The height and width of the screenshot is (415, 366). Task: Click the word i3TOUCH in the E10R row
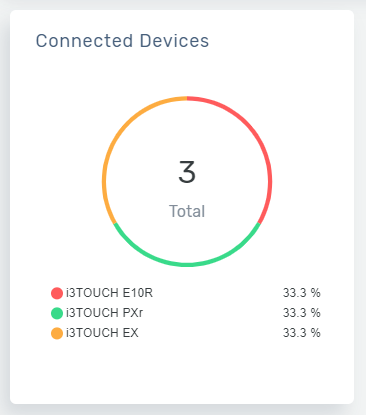point(92,293)
